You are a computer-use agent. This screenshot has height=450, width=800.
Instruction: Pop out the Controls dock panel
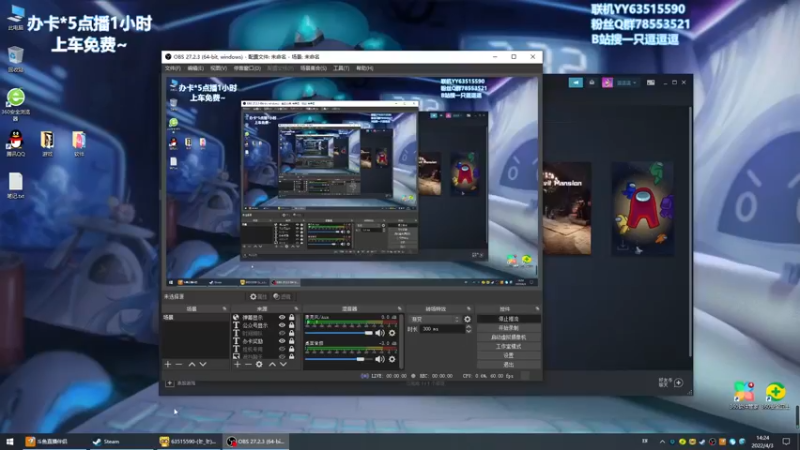click(x=537, y=309)
